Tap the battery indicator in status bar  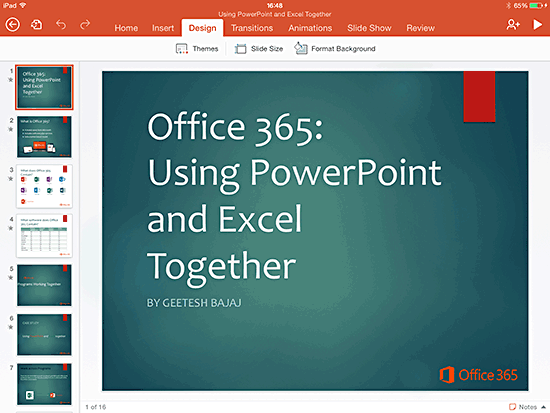tap(536, 5)
